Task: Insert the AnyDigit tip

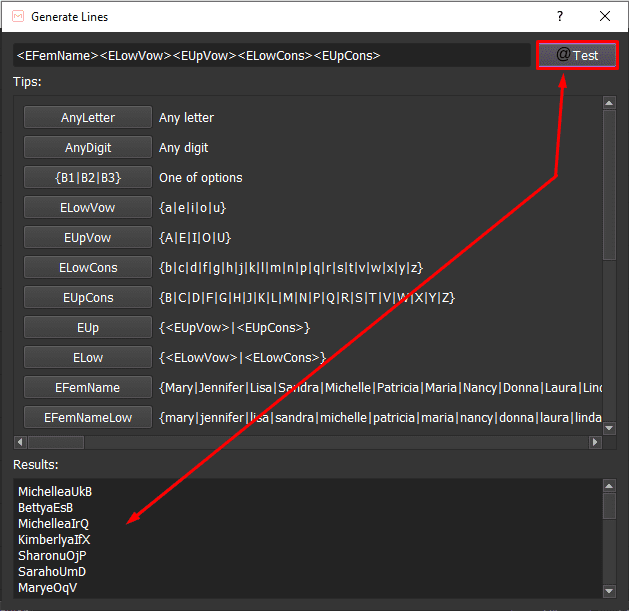Action: 88,148
